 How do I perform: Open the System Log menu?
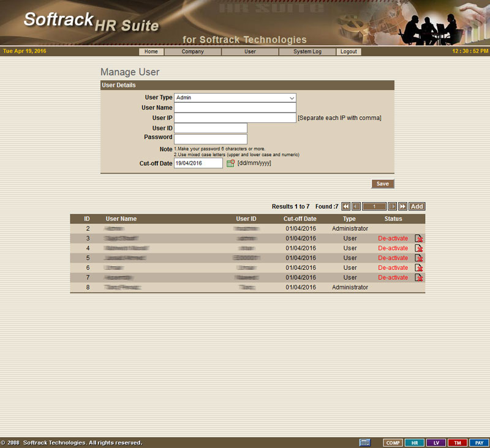(x=307, y=52)
